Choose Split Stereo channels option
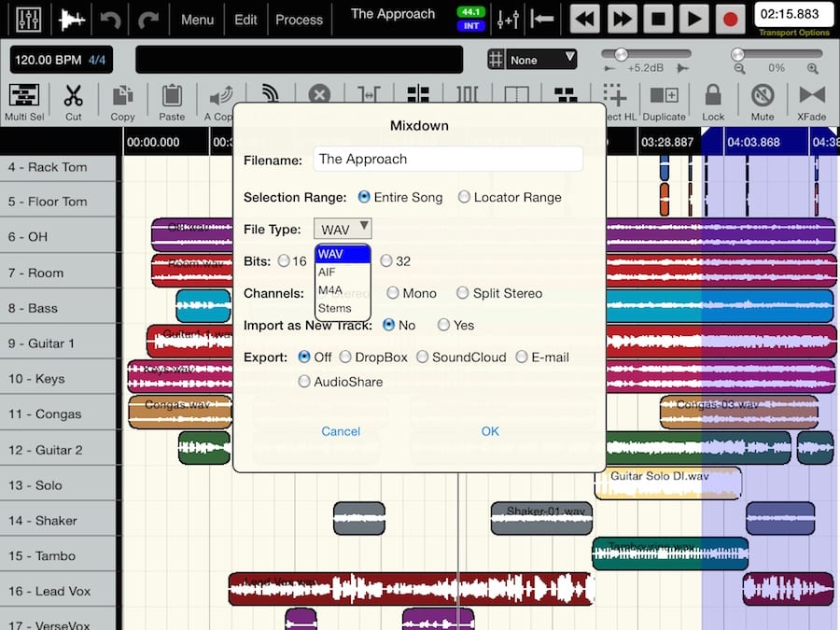Screen dimensions: 840x630 point(463,293)
